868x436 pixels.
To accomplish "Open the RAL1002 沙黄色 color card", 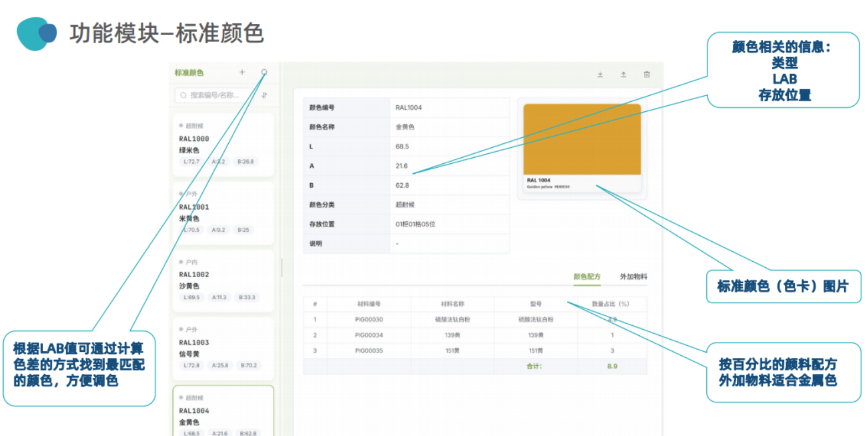I will click(x=223, y=281).
